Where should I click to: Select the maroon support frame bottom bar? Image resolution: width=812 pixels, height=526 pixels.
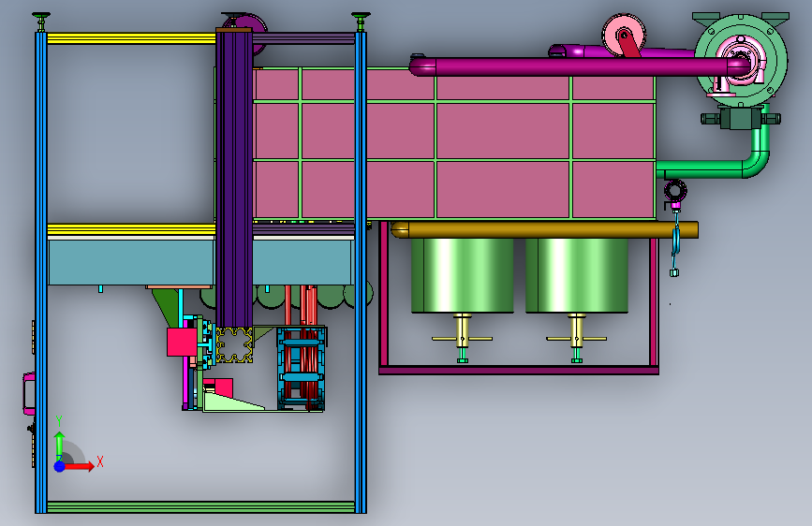518,371
